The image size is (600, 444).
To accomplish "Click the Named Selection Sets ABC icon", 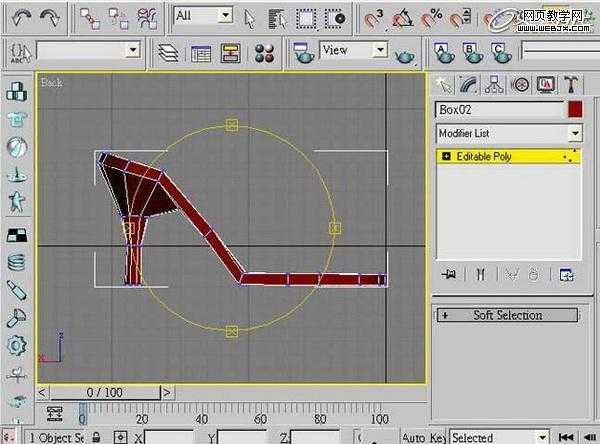I will tap(20, 53).
